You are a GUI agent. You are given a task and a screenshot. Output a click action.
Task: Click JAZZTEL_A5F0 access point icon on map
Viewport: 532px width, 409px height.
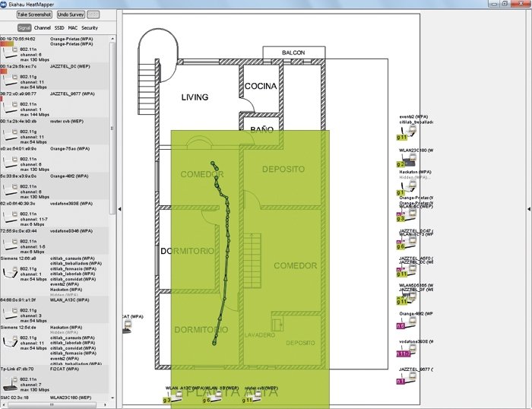[407, 270]
